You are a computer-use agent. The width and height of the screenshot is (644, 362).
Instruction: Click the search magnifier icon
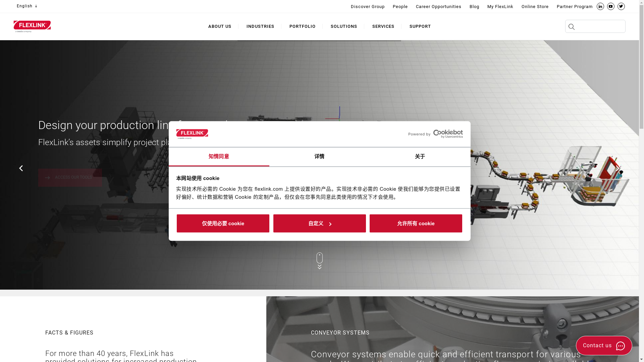tap(572, 27)
